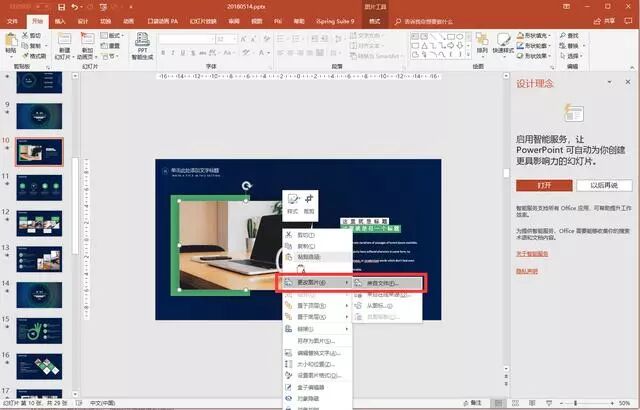Click the Crop button on mini toolbar

[309, 204]
